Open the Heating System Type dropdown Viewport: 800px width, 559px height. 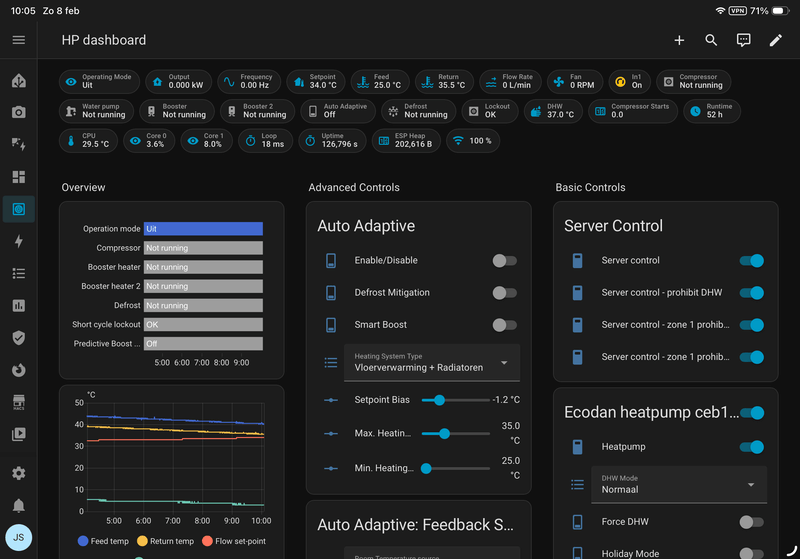[x=431, y=362]
